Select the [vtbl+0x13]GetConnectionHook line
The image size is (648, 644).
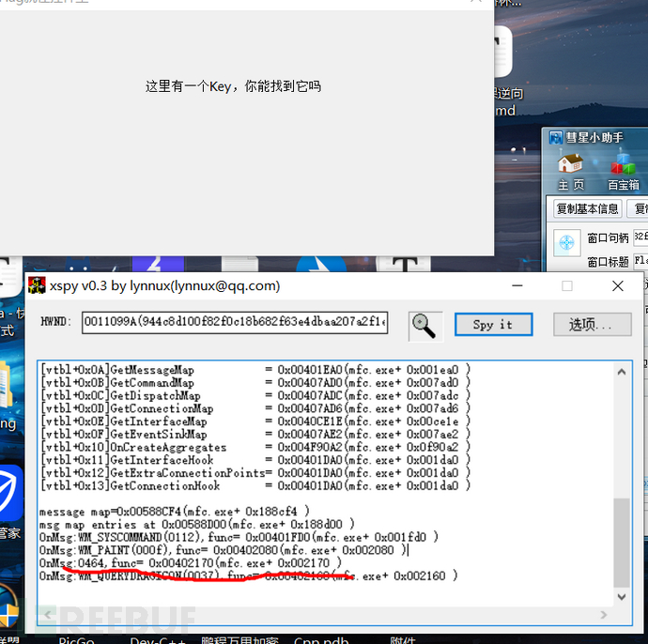click(x=255, y=485)
